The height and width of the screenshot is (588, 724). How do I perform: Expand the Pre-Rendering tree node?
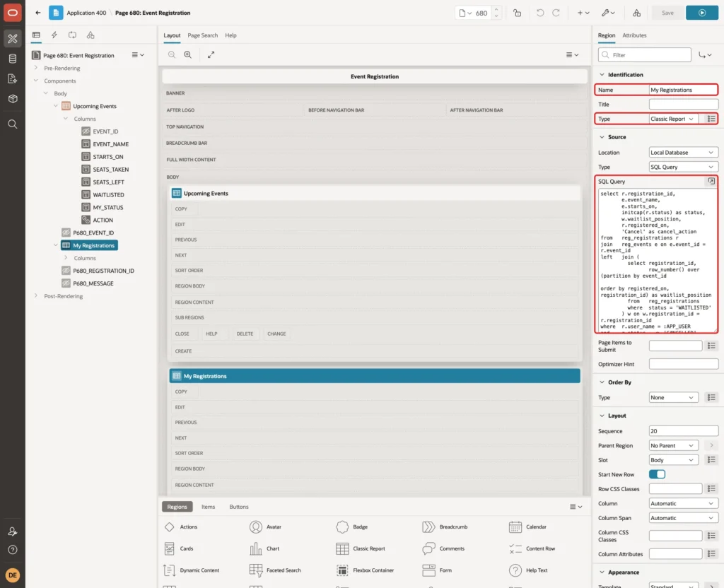36,68
